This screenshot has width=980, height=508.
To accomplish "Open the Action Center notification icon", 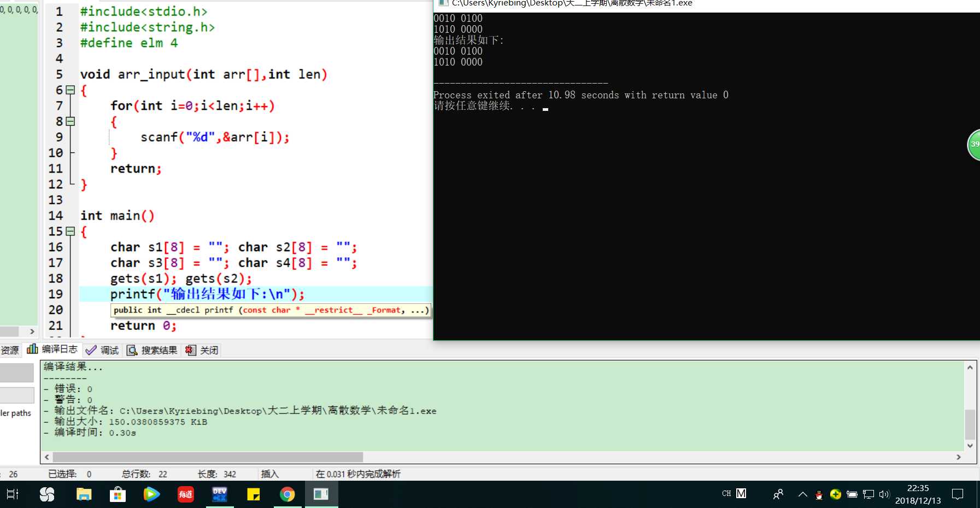I will 958,494.
